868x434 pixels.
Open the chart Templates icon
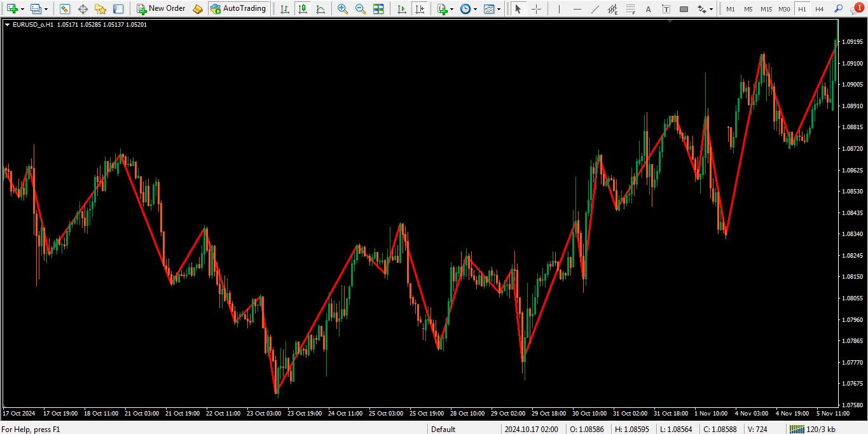[x=488, y=9]
